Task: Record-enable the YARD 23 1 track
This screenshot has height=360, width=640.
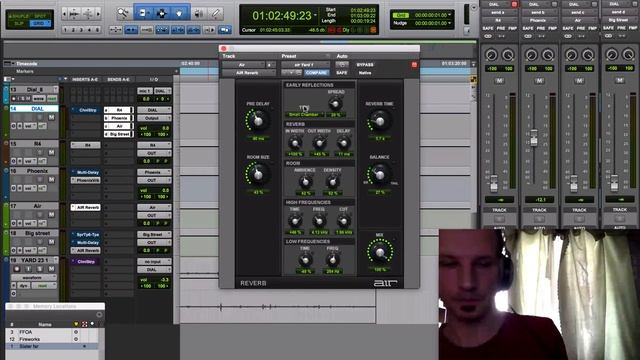Action: [x=17, y=269]
